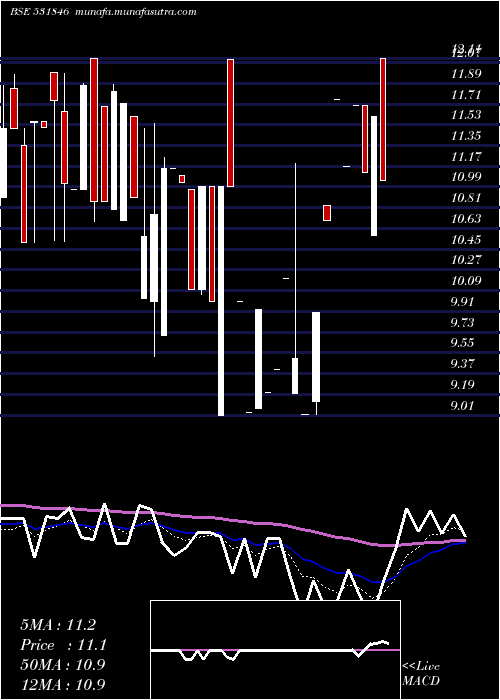Click the 10.81 price axis label

click(466, 198)
